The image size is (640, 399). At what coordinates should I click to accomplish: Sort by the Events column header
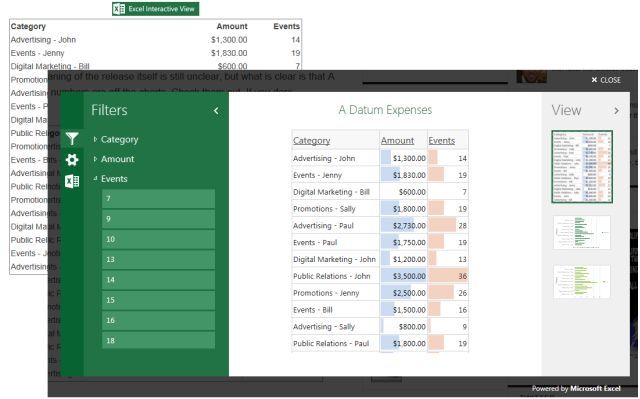(x=442, y=141)
